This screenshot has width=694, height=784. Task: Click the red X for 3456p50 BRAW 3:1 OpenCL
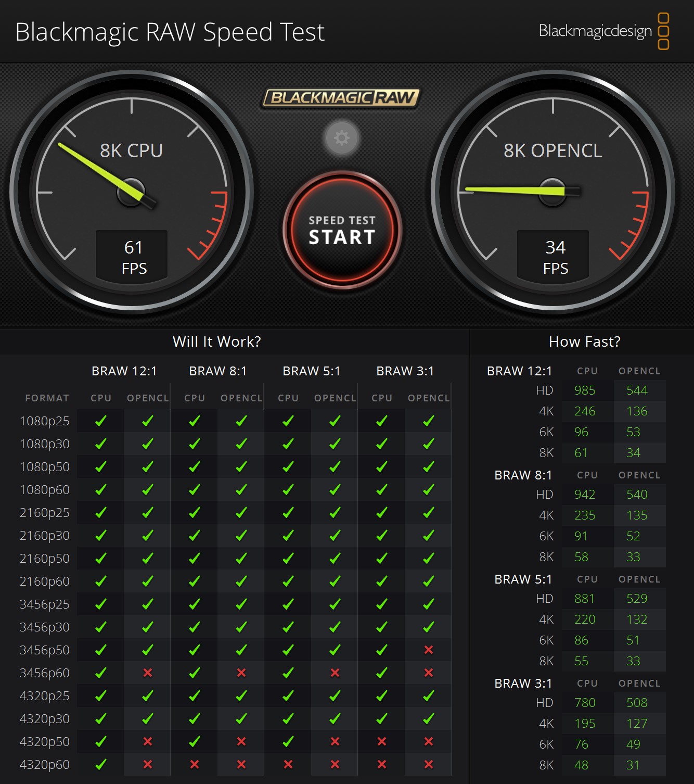(x=429, y=650)
